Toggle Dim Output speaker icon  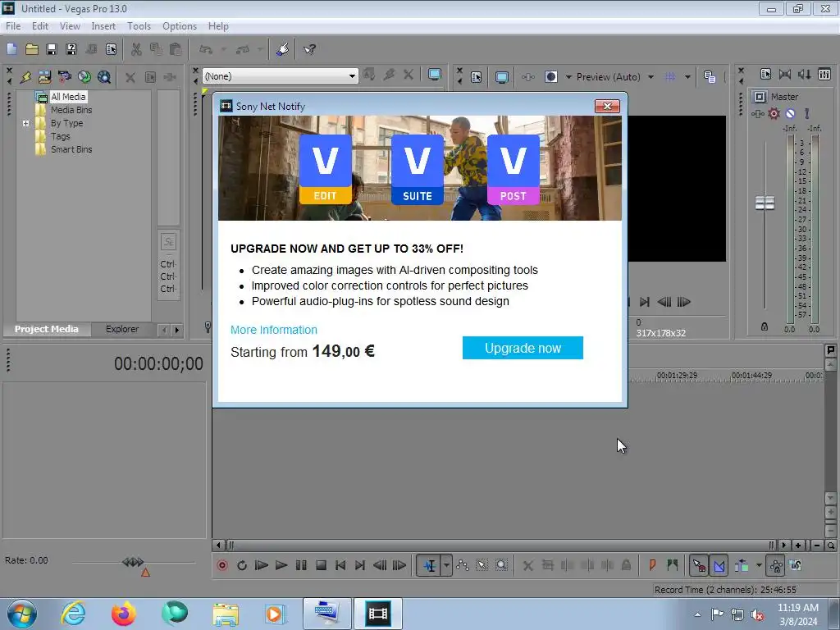[x=804, y=74]
